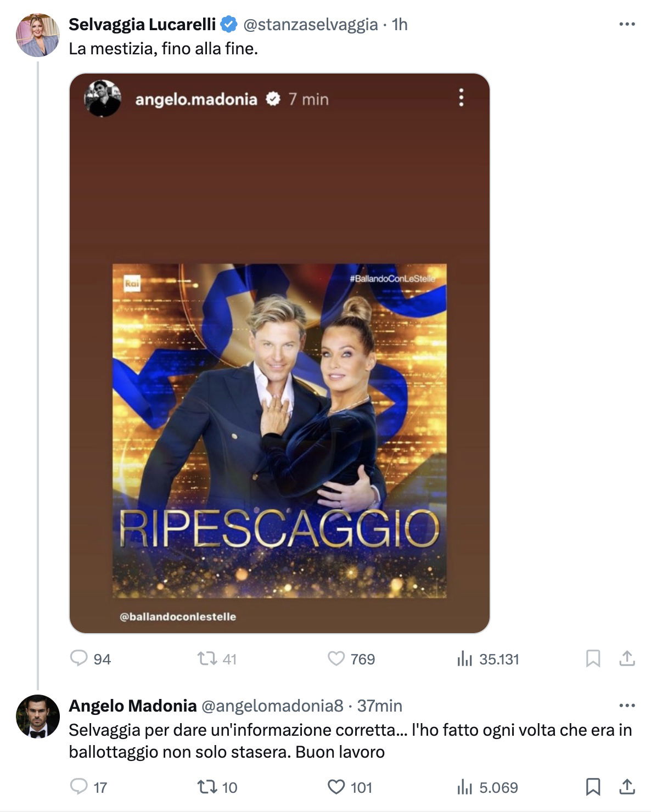Viewport: 651px width, 812px height.
Task: Bookmark Selvaggia Lucarelli's tweet
Action: (593, 658)
